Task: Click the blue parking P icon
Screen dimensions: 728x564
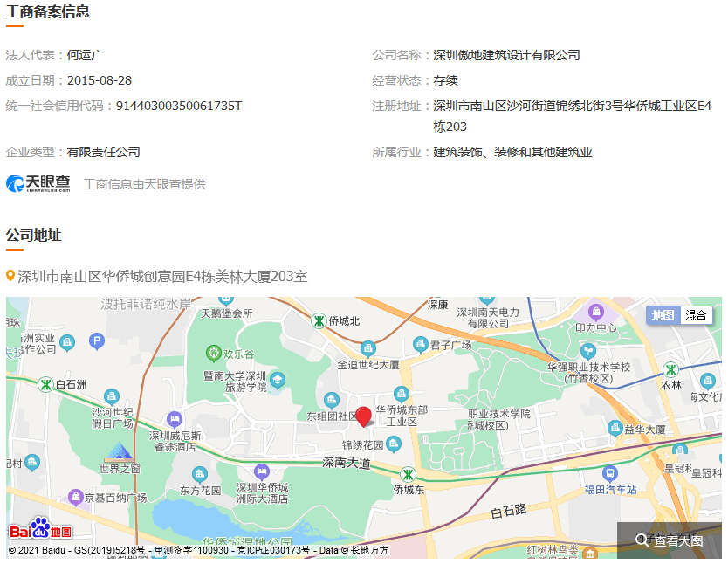Action: tap(97, 341)
